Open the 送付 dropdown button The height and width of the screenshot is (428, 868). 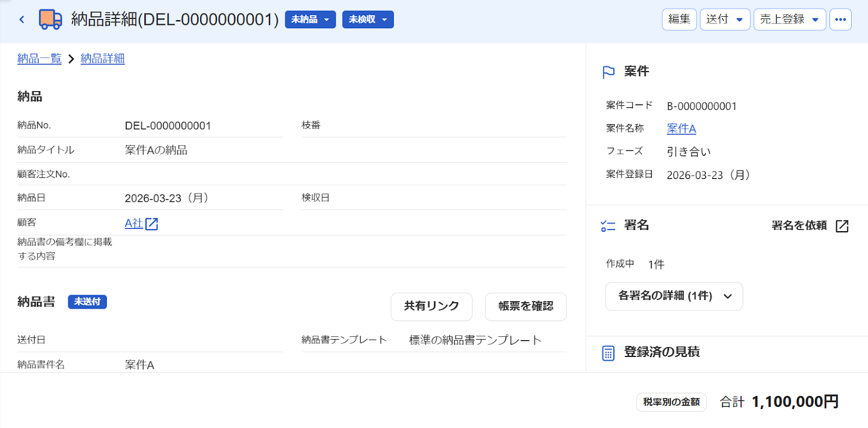(x=725, y=20)
